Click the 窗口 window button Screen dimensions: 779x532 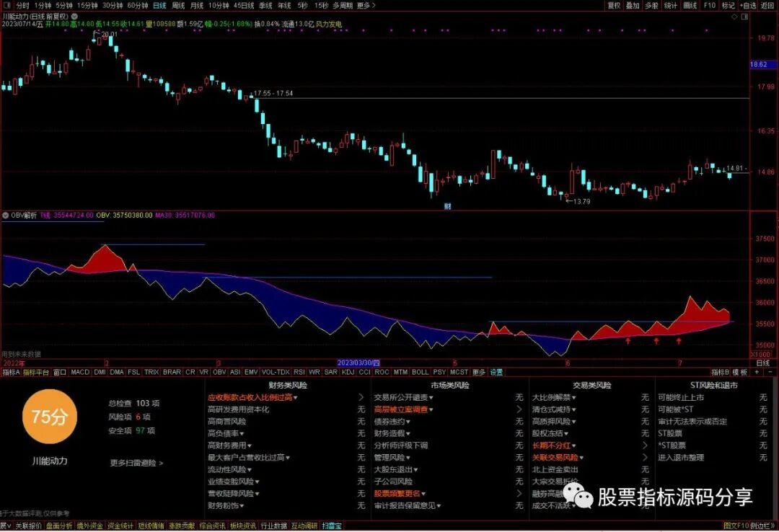tap(60, 371)
